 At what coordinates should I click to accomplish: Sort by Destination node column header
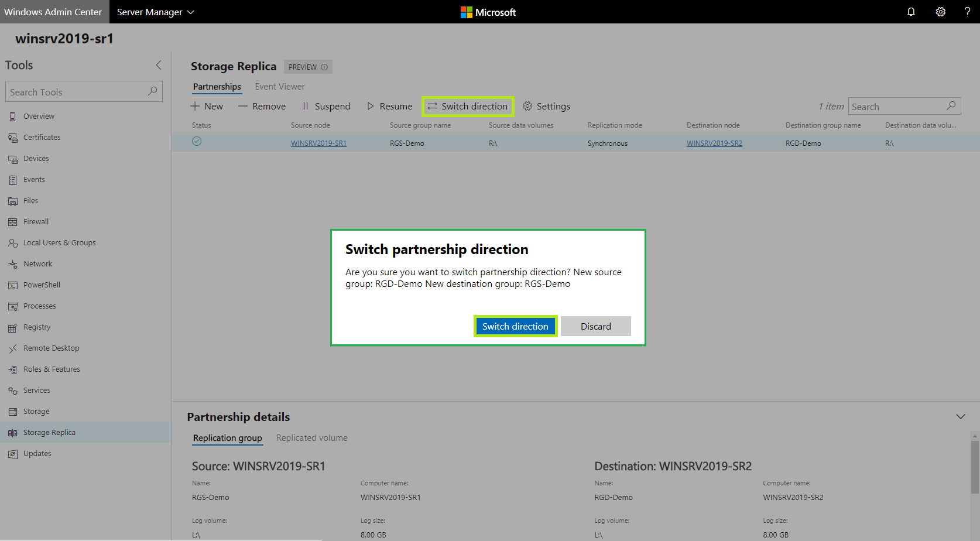[x=713, y=125]
